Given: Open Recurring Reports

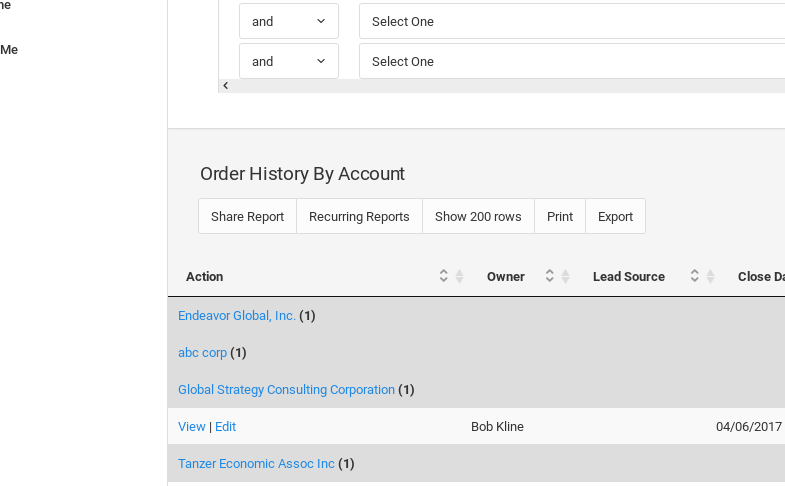Looking at the screenshot, I should (359, 216).
